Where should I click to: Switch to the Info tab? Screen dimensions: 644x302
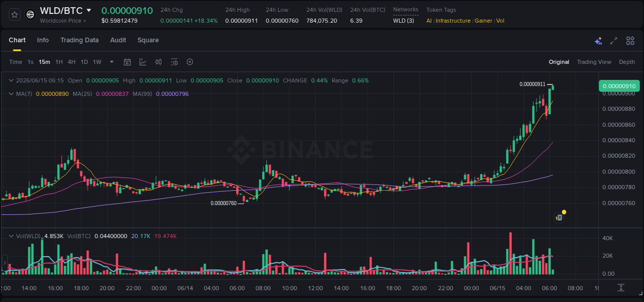click(x=43, y=40)
